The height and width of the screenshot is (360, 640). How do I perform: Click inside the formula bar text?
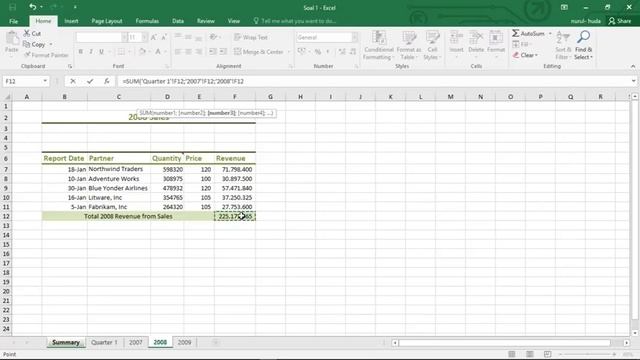click(183, 81)
